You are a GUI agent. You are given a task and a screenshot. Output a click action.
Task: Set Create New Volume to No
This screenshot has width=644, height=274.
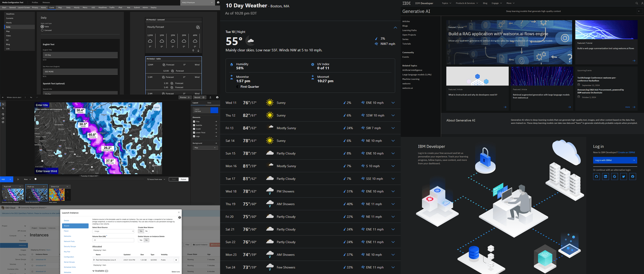pos(147,231)
